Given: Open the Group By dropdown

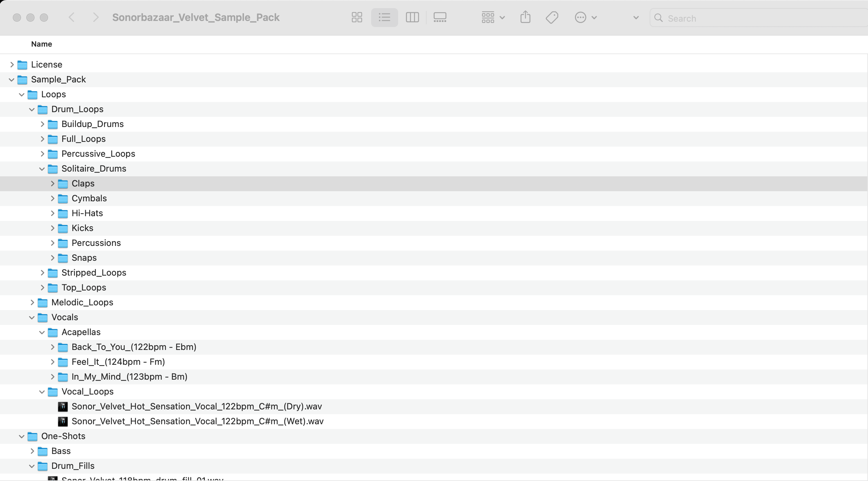Looking at the screenshot, I should (x=493, y=18).
